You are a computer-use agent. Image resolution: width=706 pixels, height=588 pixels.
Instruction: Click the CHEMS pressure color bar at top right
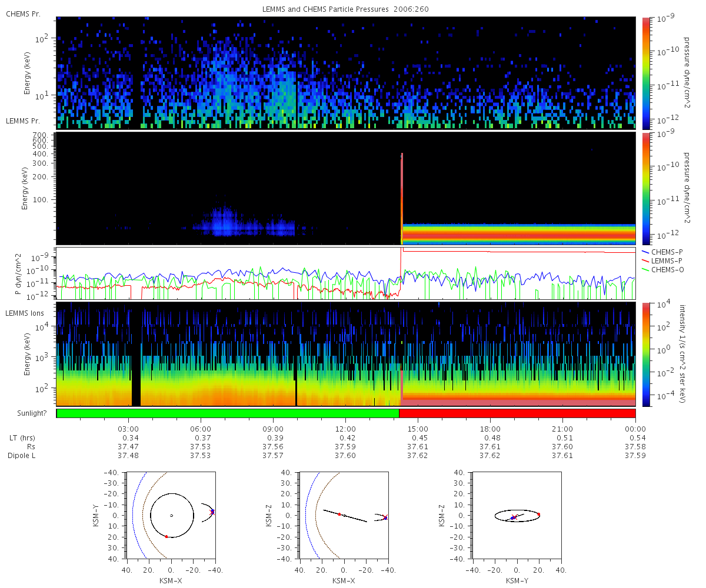(645, 73)
